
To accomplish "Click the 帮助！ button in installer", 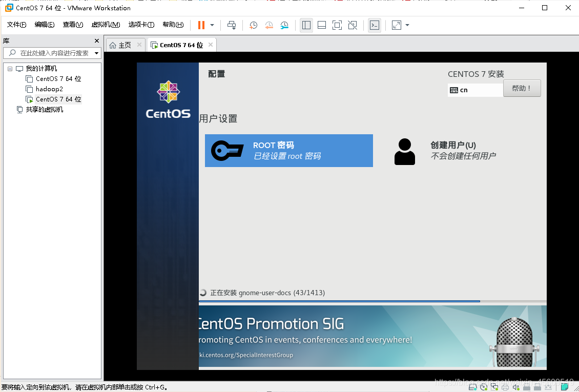I will pyautogui.click(x=522, y=88).
